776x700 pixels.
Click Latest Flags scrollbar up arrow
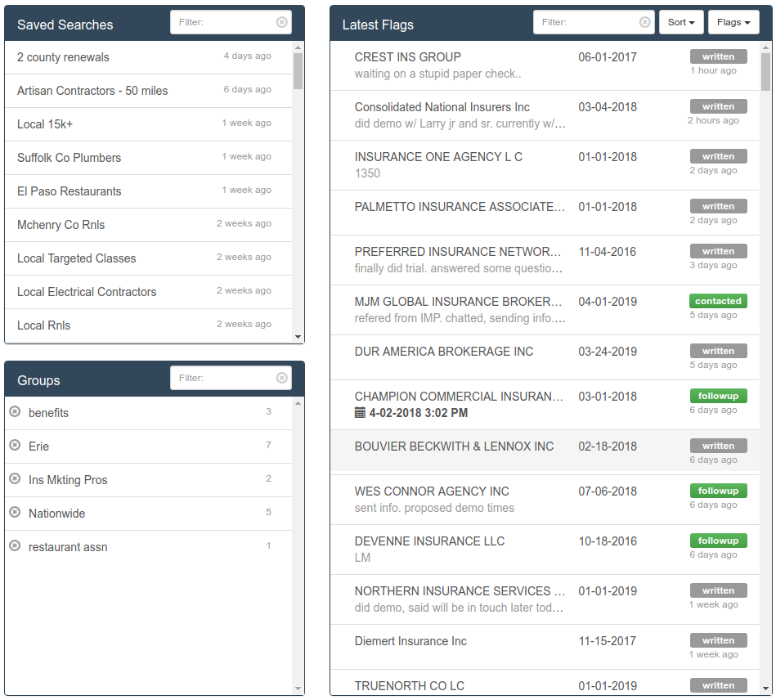(765, 47)
